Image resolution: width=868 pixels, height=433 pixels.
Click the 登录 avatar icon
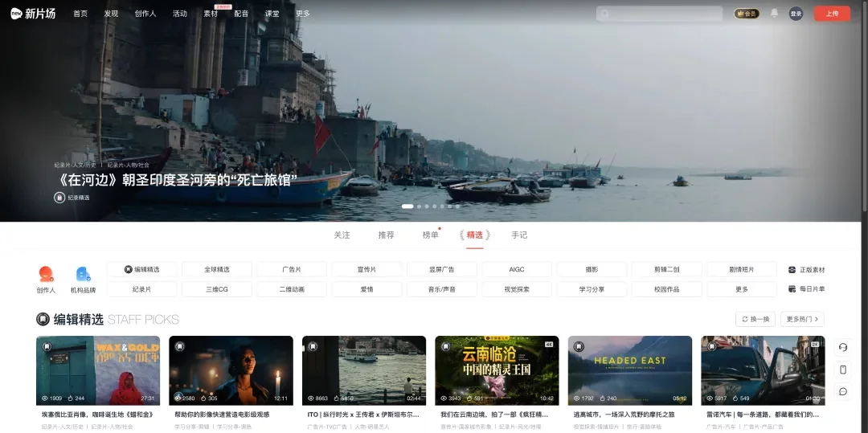point(796,14)
